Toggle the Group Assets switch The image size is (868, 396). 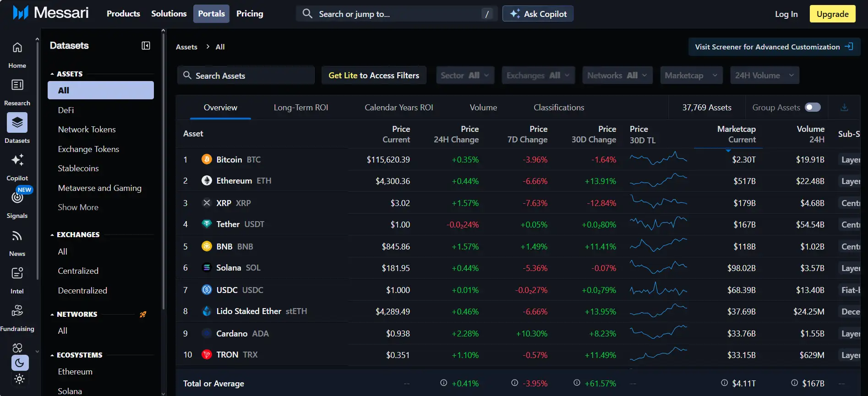point(813,108)
